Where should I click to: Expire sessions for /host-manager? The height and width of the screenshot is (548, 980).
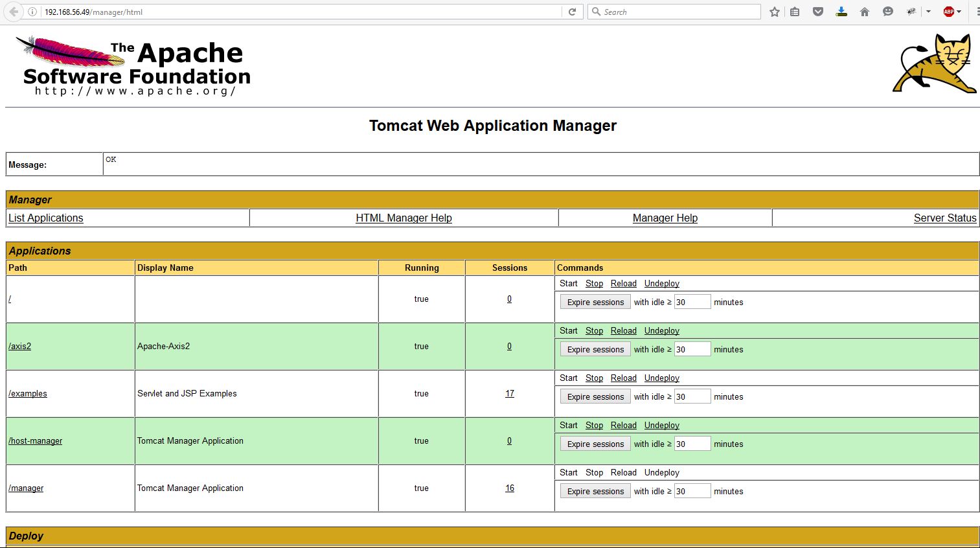click(595, 444)
